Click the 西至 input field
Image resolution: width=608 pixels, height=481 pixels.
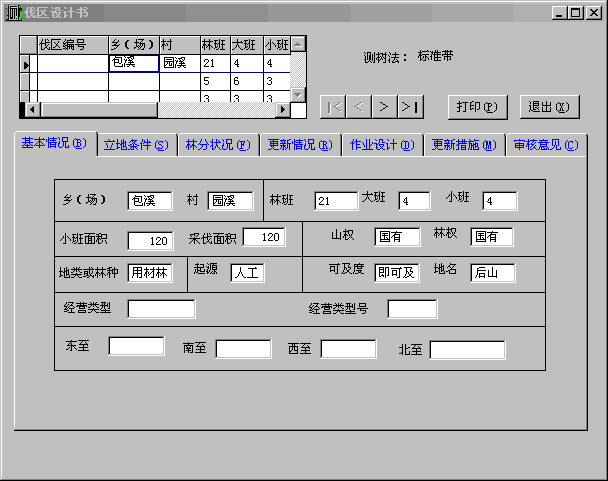[x=348, y=349]
